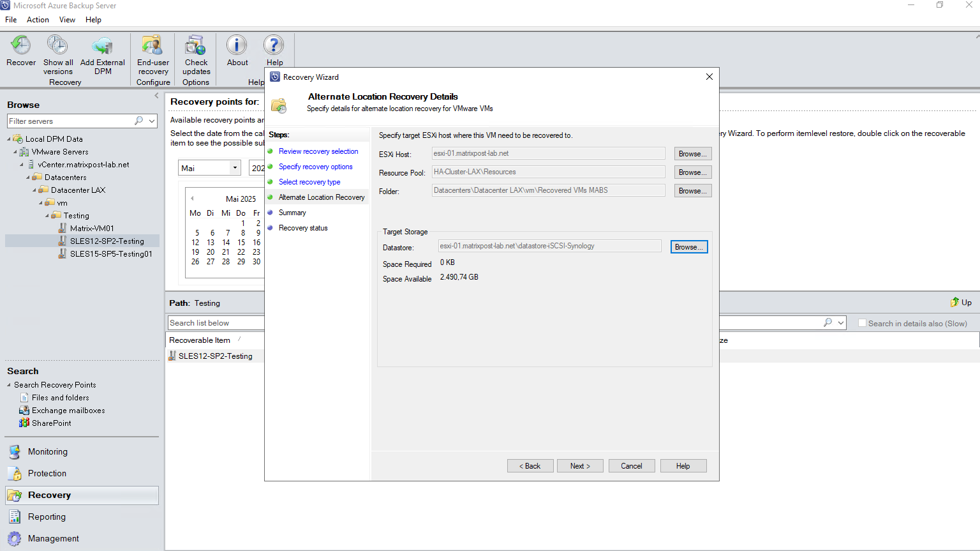Click the Management workspace icon

[x=15, y=538]
